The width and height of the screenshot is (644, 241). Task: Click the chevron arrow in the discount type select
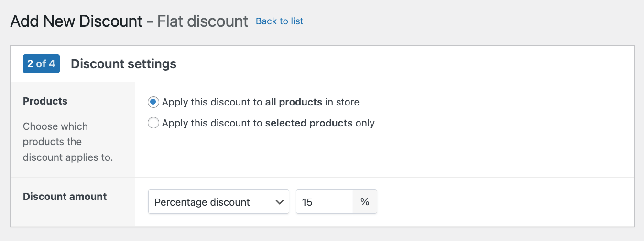tap(280, 202)
